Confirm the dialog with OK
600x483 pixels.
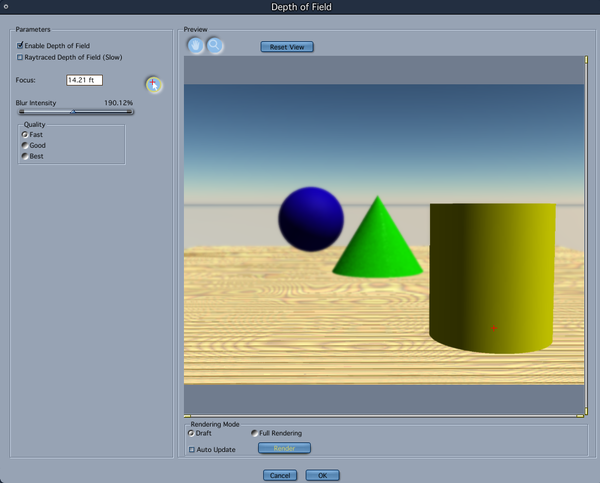[x=323, y=475]
